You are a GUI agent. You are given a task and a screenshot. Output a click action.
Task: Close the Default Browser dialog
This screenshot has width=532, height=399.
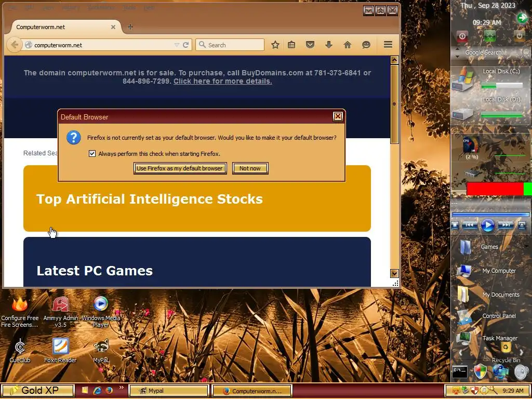[338, 117]
